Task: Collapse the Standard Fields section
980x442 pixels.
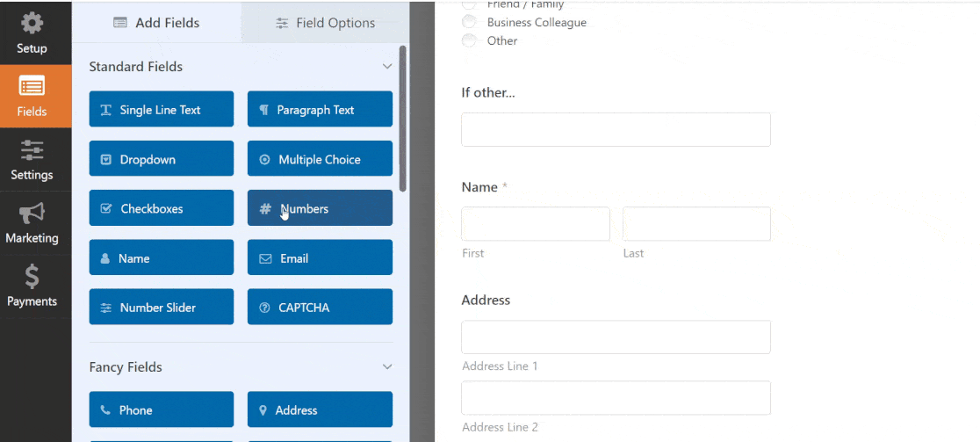Action: [387, 66]
